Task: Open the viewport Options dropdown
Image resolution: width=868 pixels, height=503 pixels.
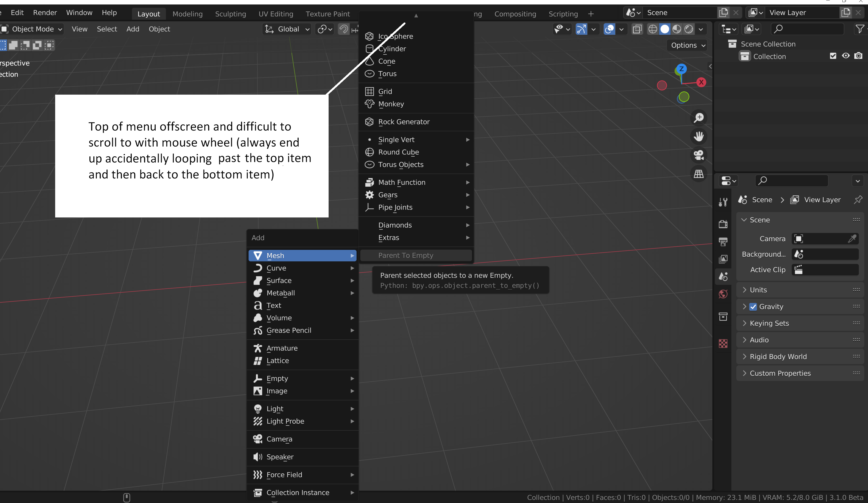Action: point(687,45)
